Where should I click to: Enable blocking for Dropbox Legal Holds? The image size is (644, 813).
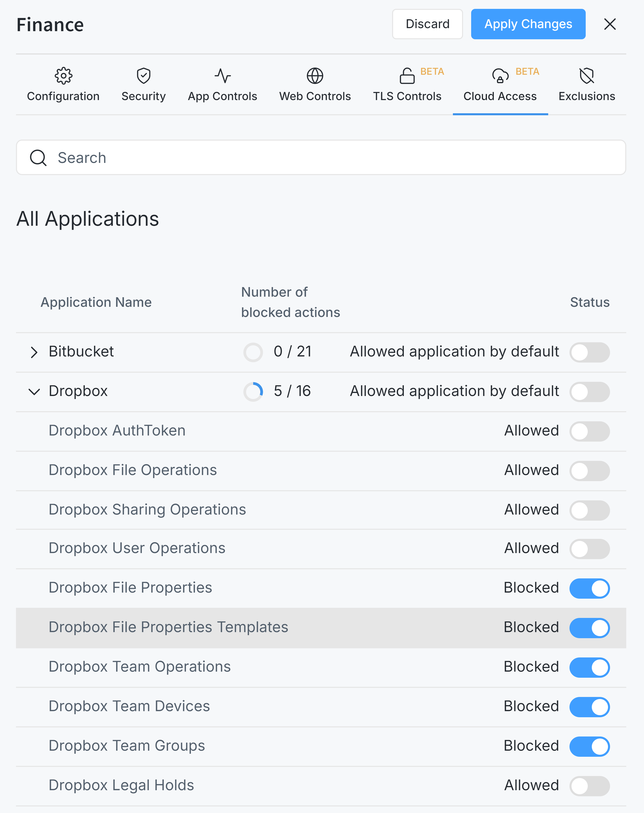(x=589, y=786)
